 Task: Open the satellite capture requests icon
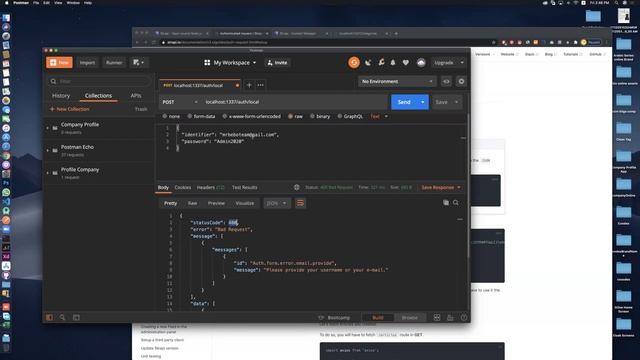click(x=368, y=62)
